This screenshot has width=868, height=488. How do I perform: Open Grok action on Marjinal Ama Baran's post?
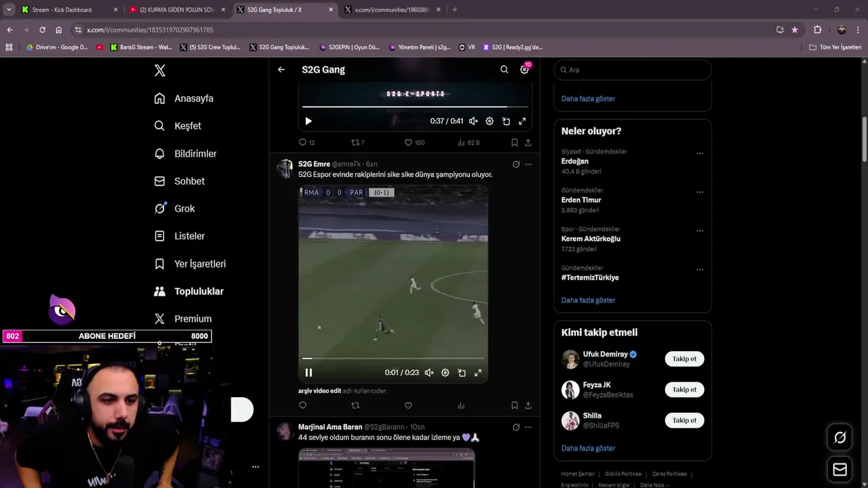[516, 427]
